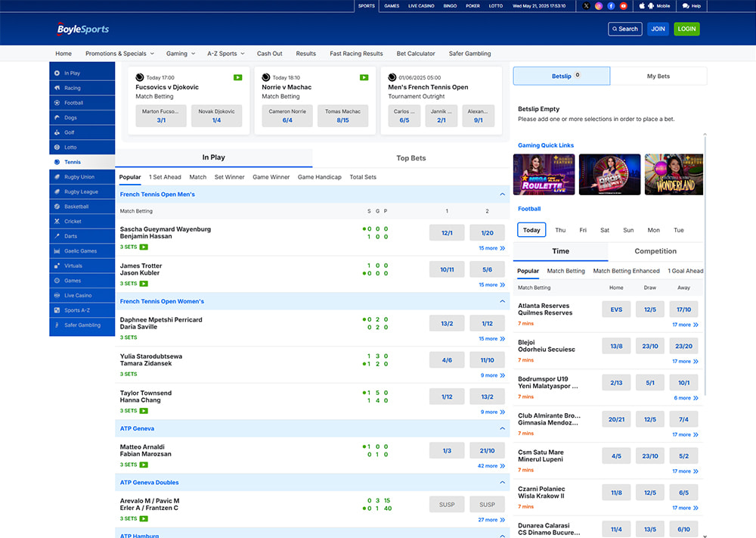The height and width of the screenshot is (538, 756).
Task: Collapse the French Tennis Open Women's section
Action: click(502, 302)
